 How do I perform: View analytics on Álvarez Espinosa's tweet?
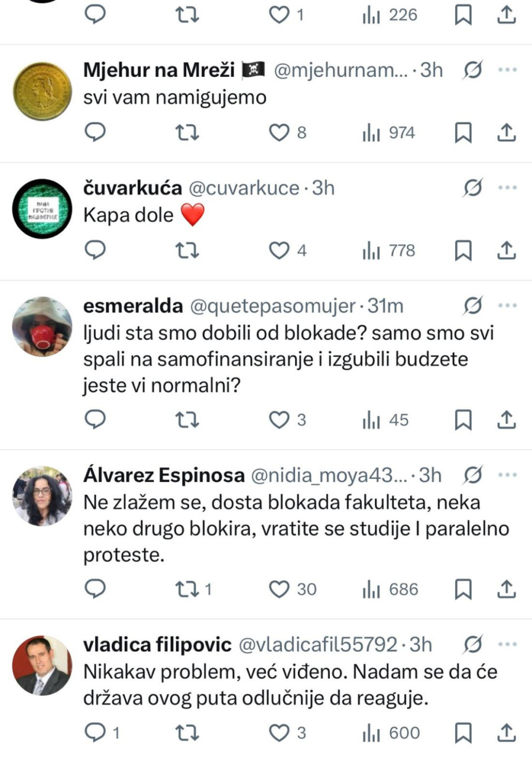390,590
